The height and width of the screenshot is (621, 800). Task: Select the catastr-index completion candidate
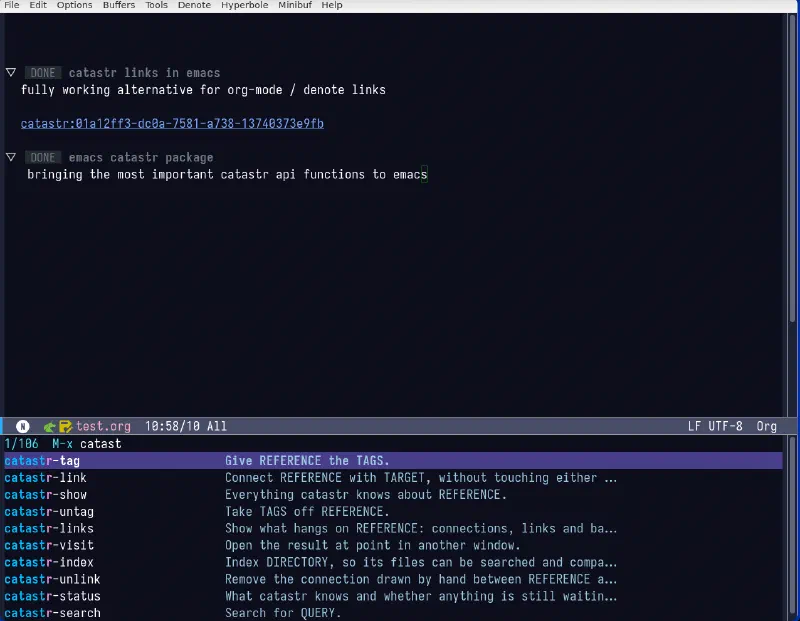point(393,562)
